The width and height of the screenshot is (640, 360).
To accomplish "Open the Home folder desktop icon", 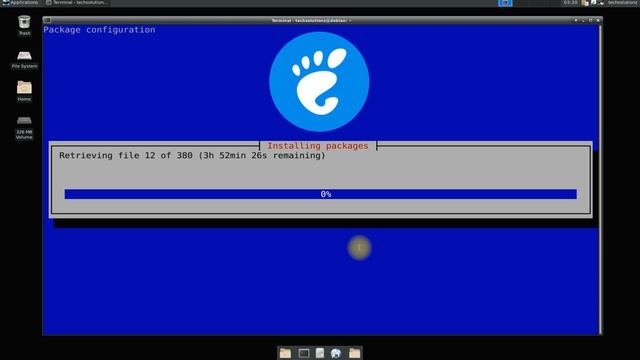I will [24, 91].
